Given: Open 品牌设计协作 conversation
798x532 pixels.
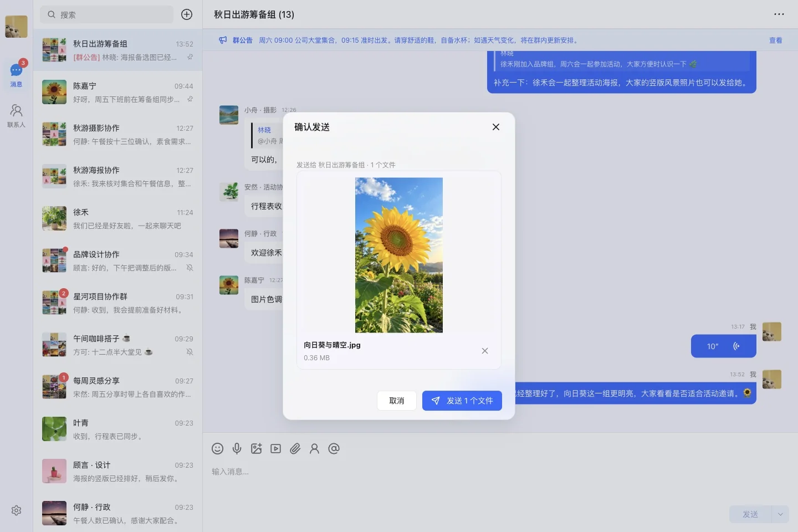Looking at the screenshot, I should coord(117,260).
